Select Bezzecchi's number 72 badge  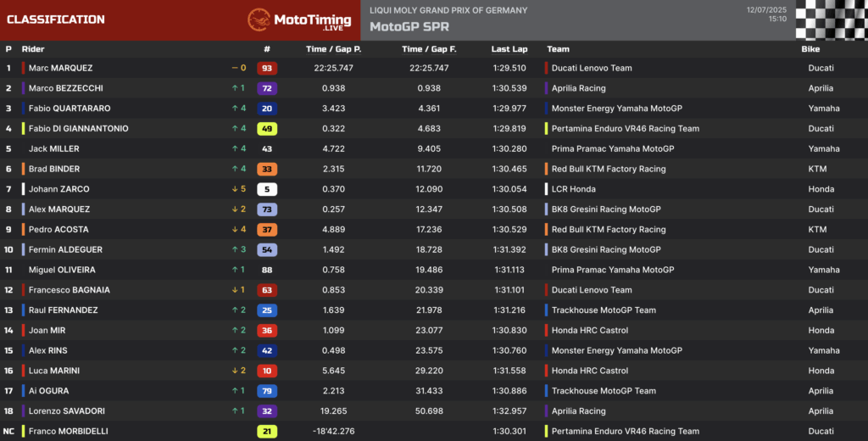[267, 88]
